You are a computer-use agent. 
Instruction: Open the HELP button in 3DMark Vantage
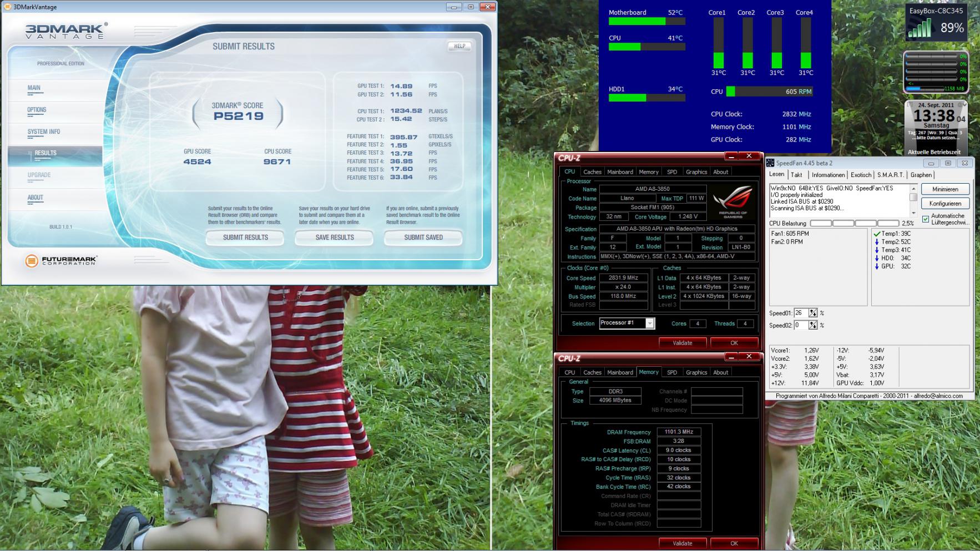click(x=459, y=46)
